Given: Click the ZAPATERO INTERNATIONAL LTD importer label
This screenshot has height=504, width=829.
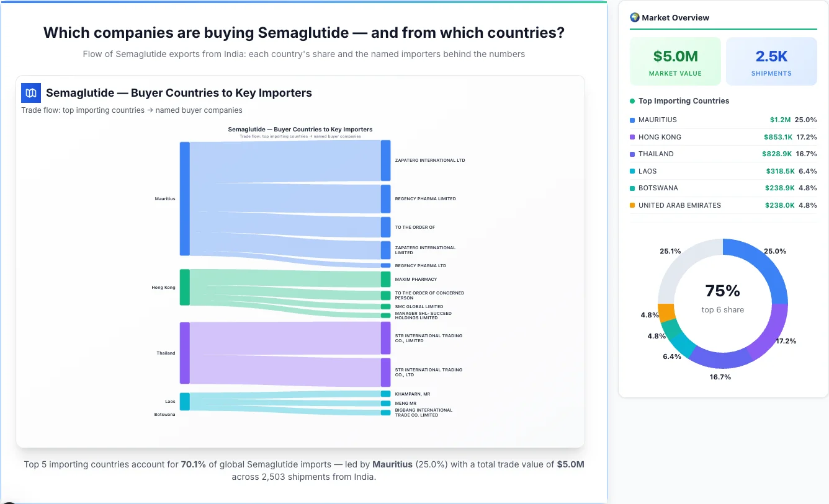Looking at the screenshot, I should (x=431, y=160).
